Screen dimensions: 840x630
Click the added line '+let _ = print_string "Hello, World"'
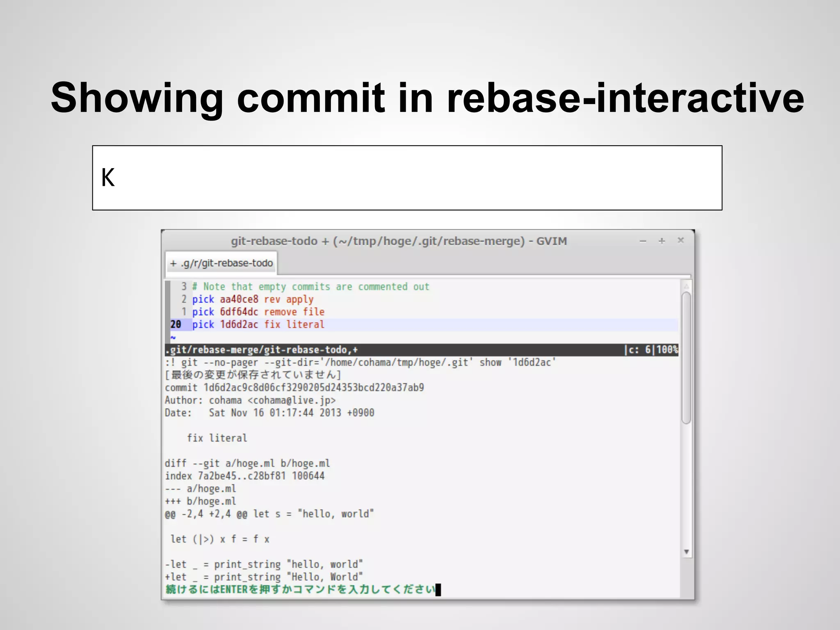click(264, 577)
